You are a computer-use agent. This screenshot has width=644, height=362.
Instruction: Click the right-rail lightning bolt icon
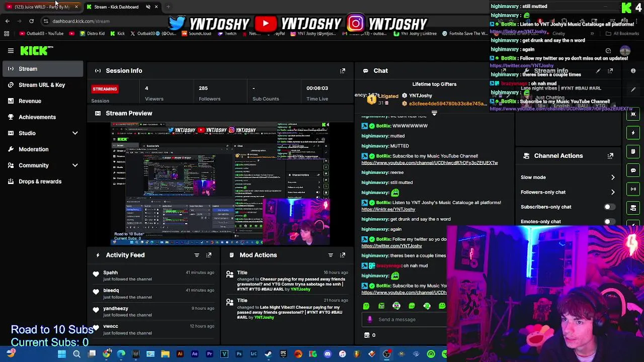pyautogui.click(x=633, y=133)
